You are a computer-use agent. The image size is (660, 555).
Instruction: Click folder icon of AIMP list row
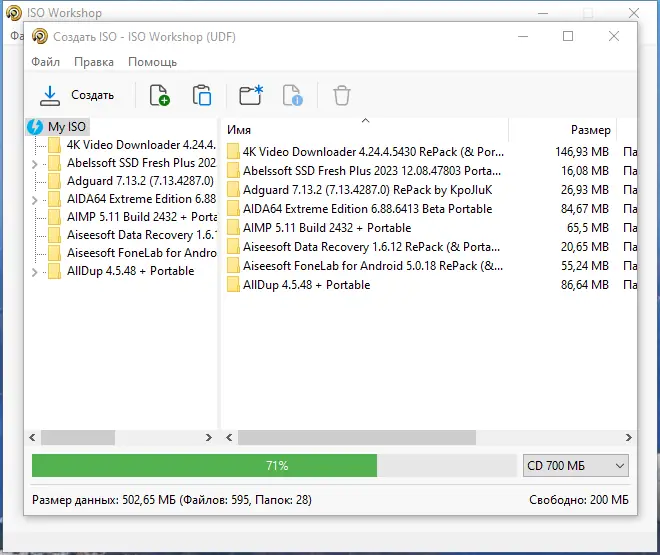coord(233,228)
